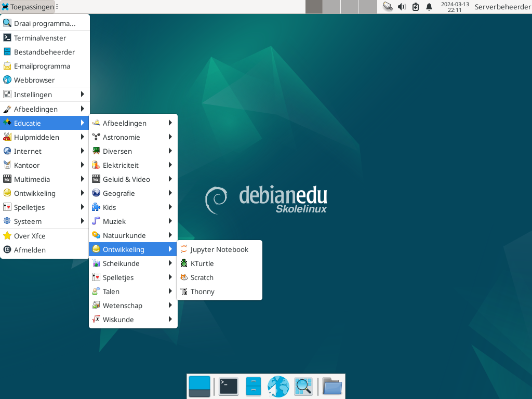The height and width of the screenshot is (399, 532).
Task: Select Spelletjes in the Educatie submenu
Action: point(133,277)
